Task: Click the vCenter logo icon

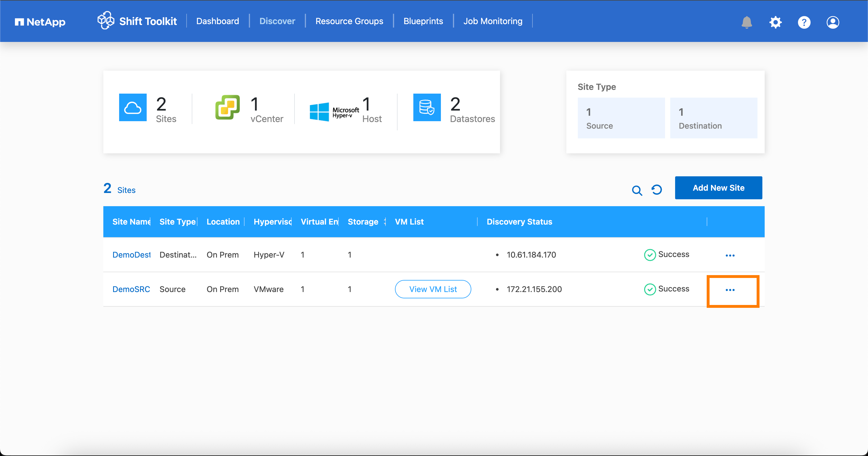Action: 227,107
